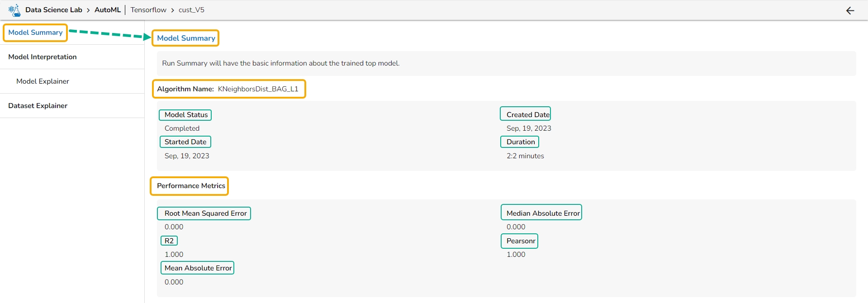The image size is (868, 303).
Task: Open the Dataset Explainer sidebar item
Action: click(x=38, y=106)
